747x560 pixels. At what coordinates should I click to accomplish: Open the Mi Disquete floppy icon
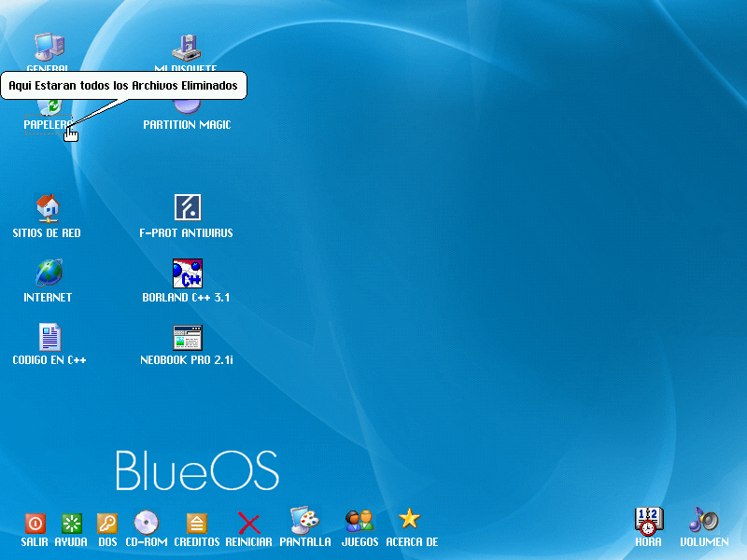click(186, 49)
